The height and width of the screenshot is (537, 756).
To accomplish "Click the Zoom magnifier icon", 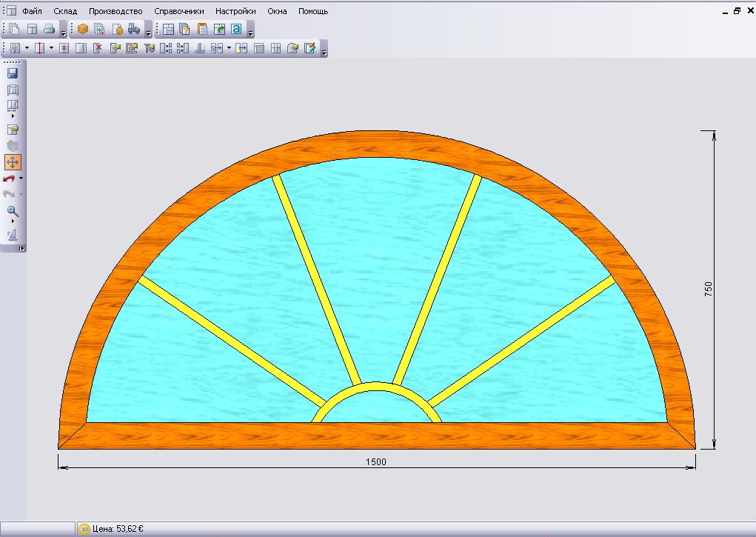I will point(13,211).
